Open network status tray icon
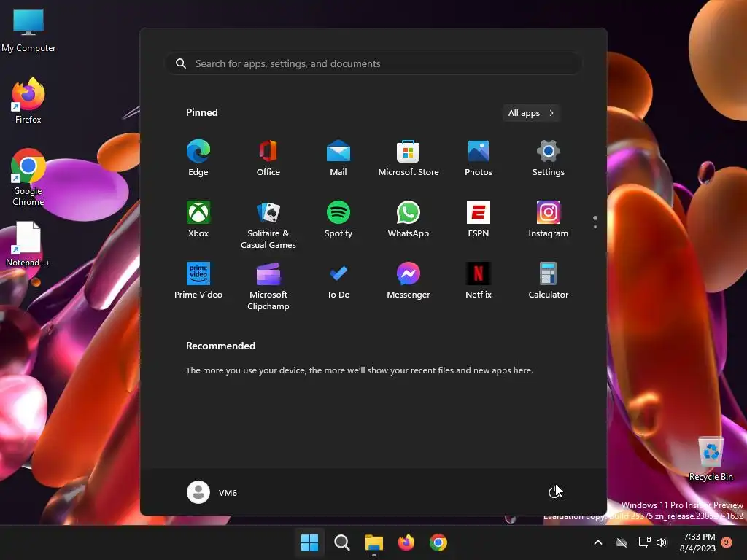 (x=644, y=542)
